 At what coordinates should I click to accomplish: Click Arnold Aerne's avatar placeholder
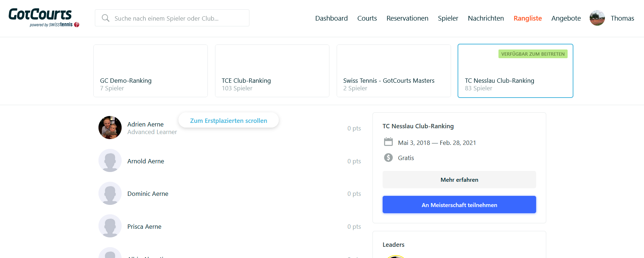pos(110,160)
